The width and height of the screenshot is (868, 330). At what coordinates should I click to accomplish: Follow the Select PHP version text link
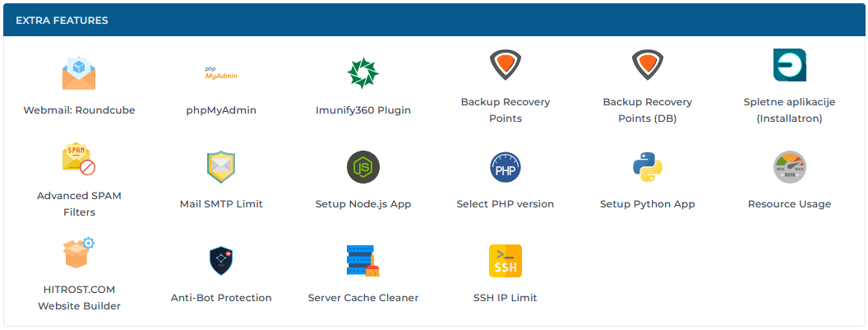(x=505, y=204)
